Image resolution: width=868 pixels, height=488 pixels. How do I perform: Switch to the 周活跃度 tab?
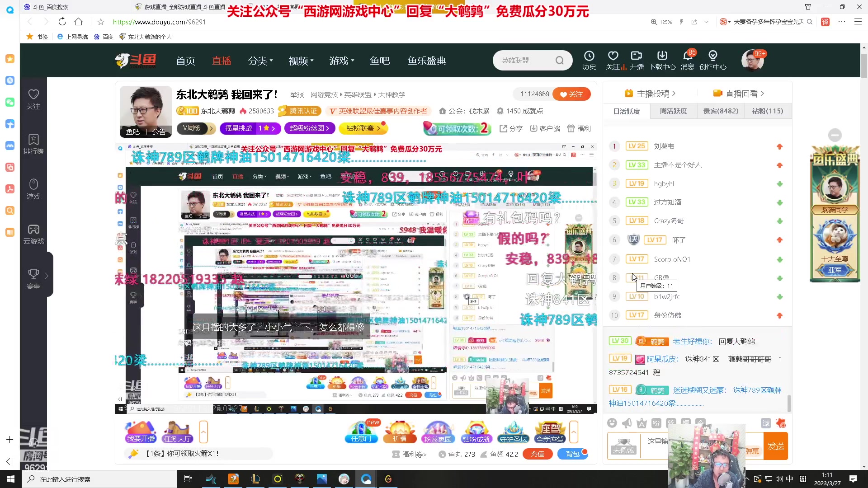point(673,111)
